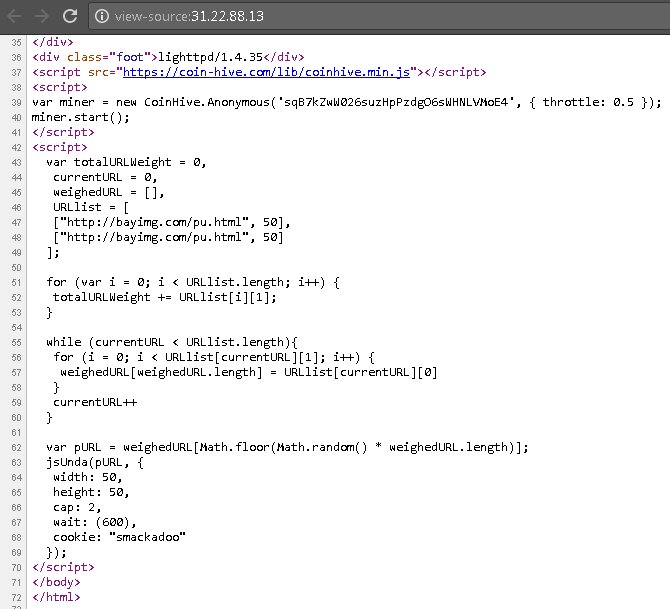Click the </script> tag on line 70
The width and height of the screenshot is (670, 609).
tap(63, 567)
